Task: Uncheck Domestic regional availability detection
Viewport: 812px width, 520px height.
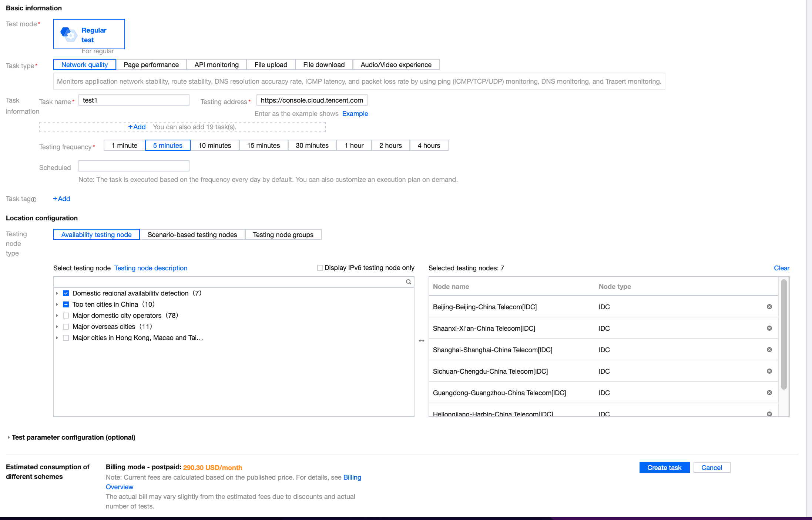Action: pos(66,293)
